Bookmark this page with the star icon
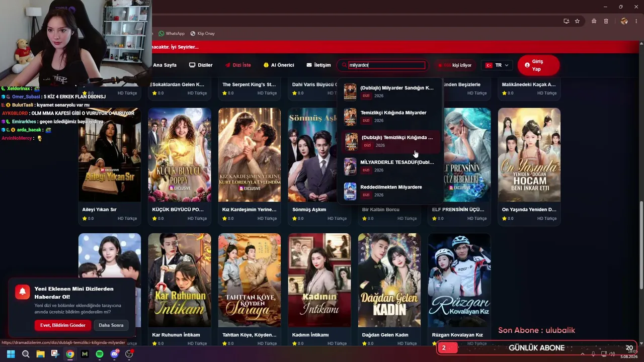 tap(577, 21)
